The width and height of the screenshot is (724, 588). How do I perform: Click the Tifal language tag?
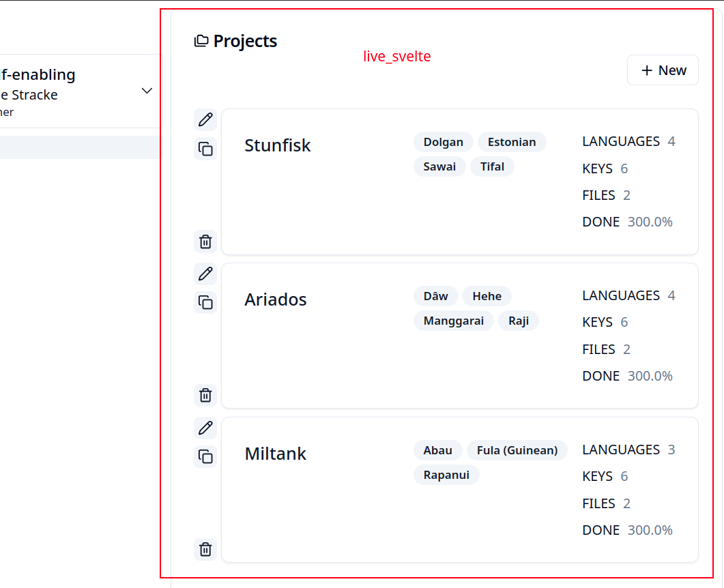(492, 166)
